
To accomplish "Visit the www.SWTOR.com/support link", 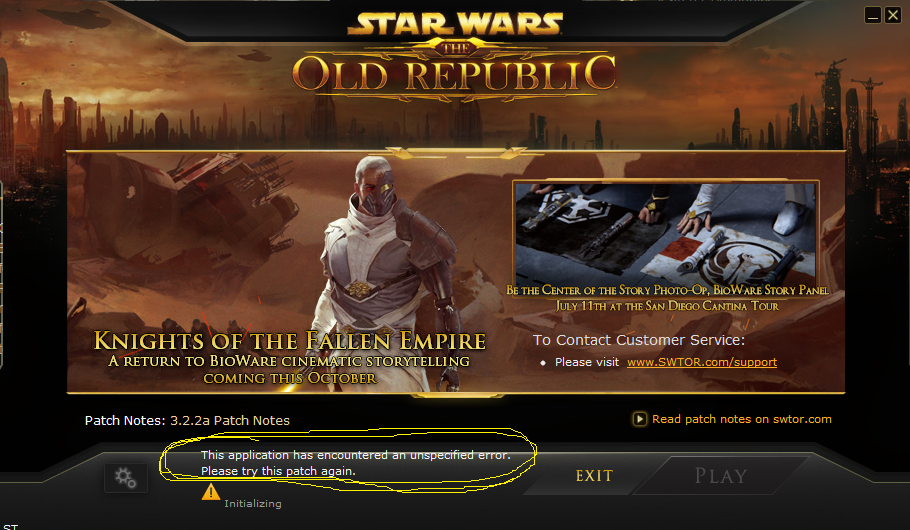I will [702, 362].
